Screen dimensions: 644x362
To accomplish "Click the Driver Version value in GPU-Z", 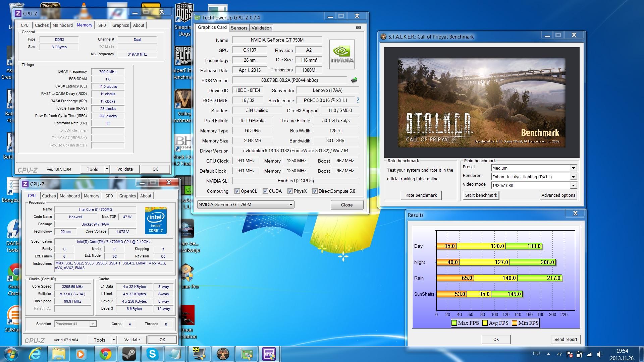I will (x=296, y=150).
